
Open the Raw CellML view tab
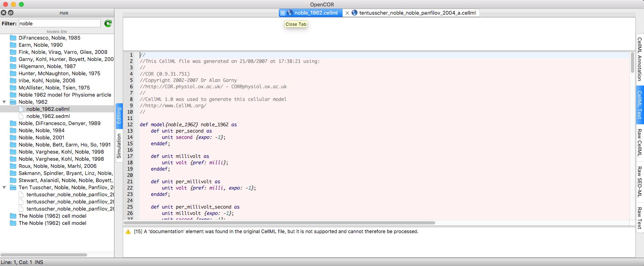[x=639, y=142]
